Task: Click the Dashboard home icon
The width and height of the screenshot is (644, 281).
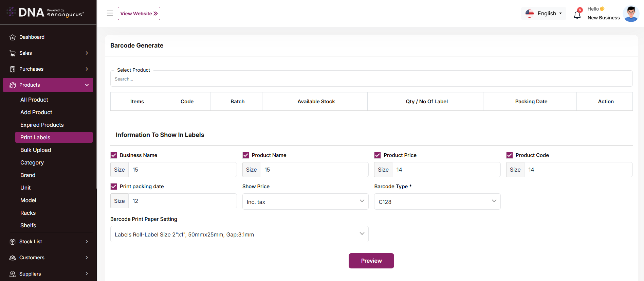Action: 13,37
